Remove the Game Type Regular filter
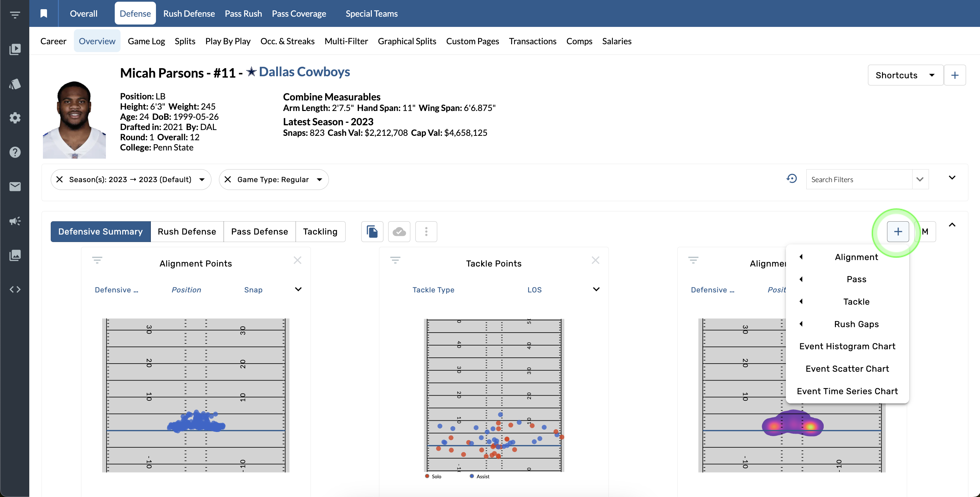This screenshot has width=980, height=497. pos(227,179)
